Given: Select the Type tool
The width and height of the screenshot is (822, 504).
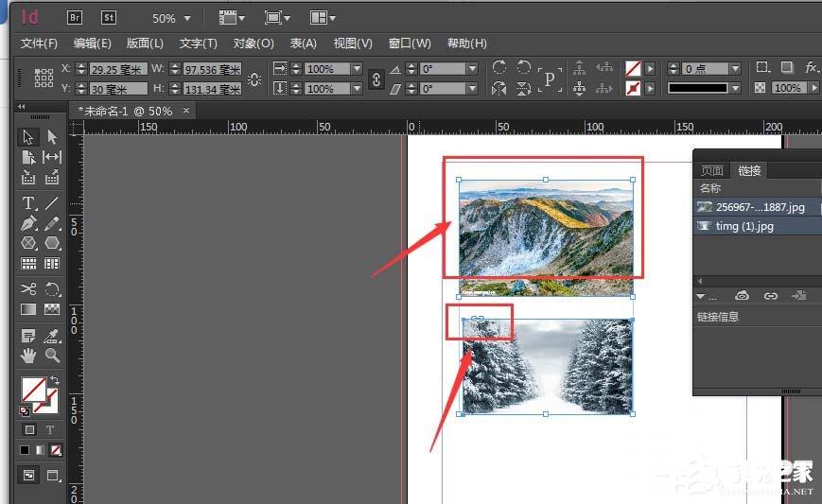Looking at the screenshot, I should (28, 202).
